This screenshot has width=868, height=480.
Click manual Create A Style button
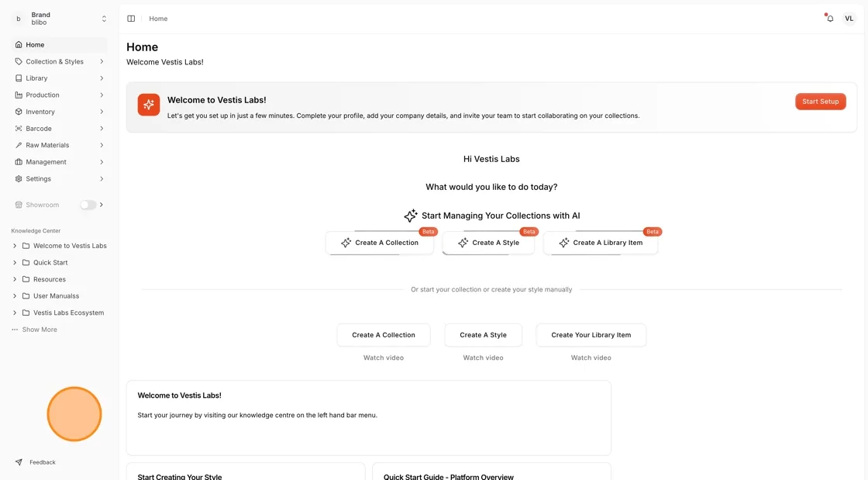484,335
